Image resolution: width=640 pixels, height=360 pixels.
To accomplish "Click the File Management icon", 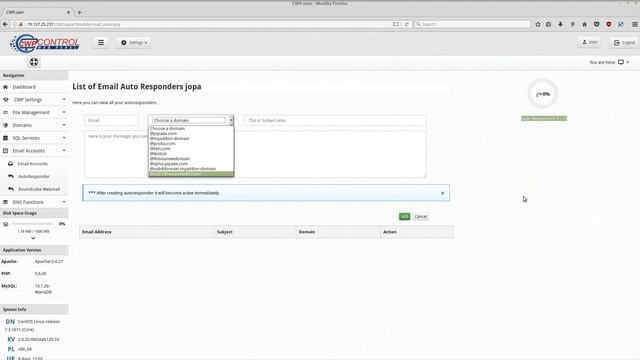I will (5, 112).
